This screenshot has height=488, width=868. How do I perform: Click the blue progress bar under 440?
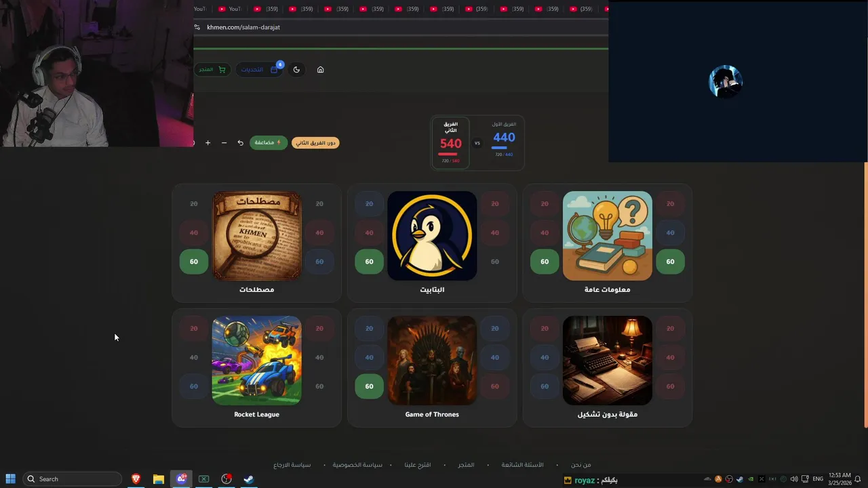click(499, 148)
